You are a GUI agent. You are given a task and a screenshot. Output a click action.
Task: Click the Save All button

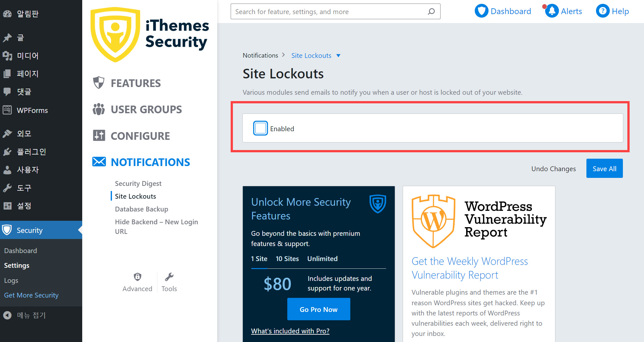pos(604,168)
